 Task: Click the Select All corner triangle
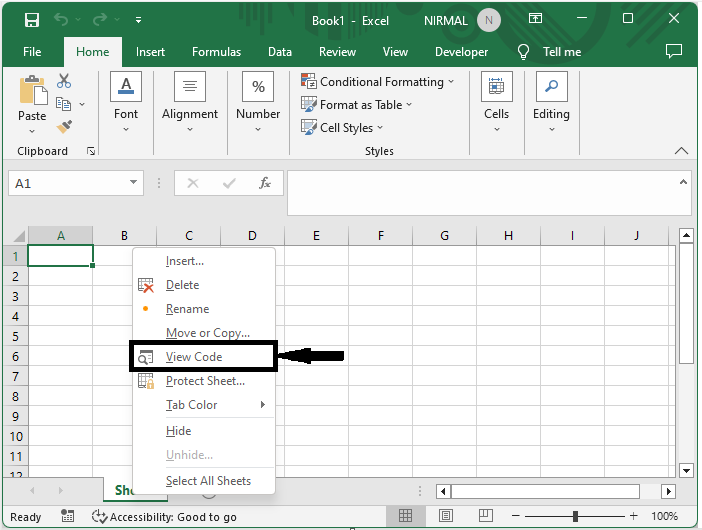click(17, 235)
